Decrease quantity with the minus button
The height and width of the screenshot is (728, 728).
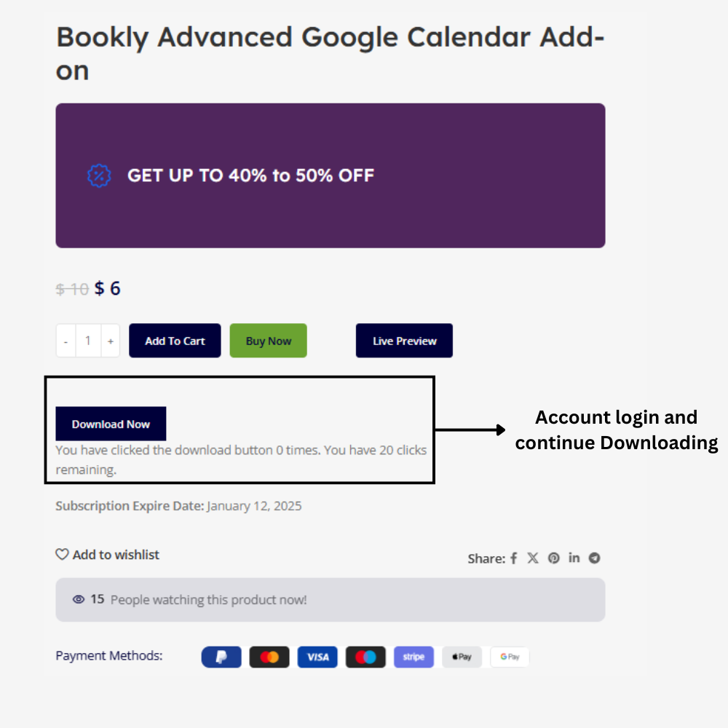point(66,341)
